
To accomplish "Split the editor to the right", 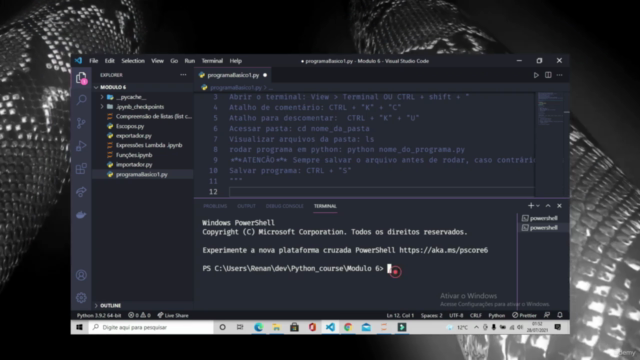I will tap(548, 75).
